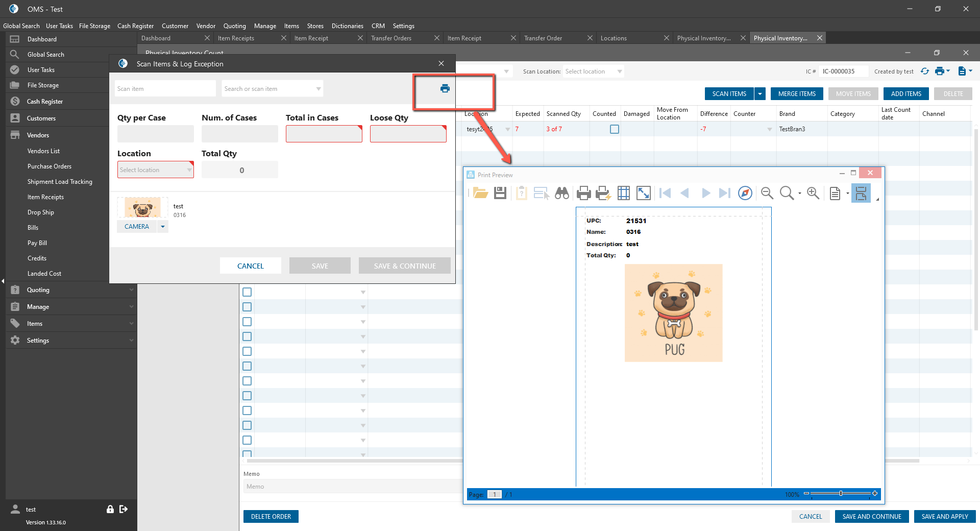Click the User Tasks checkmark icon
This screenshot has height=531, width=980.
[x=15, y=70]
